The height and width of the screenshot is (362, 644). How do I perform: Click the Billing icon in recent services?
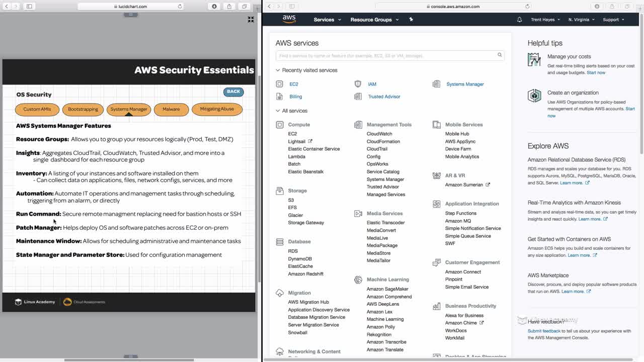279,97
